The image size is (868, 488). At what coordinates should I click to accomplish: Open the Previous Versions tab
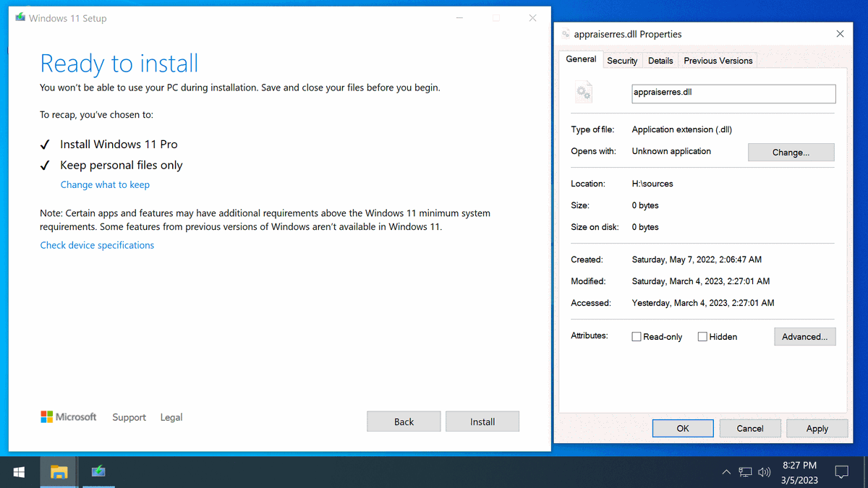click(718, 60)
